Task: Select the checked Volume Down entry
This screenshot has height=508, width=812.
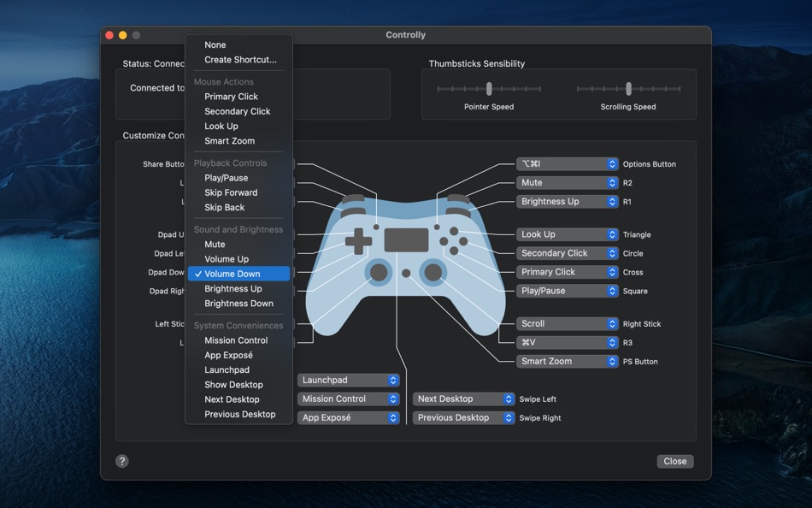Action: pyautogui.click(x=238, y=274)
